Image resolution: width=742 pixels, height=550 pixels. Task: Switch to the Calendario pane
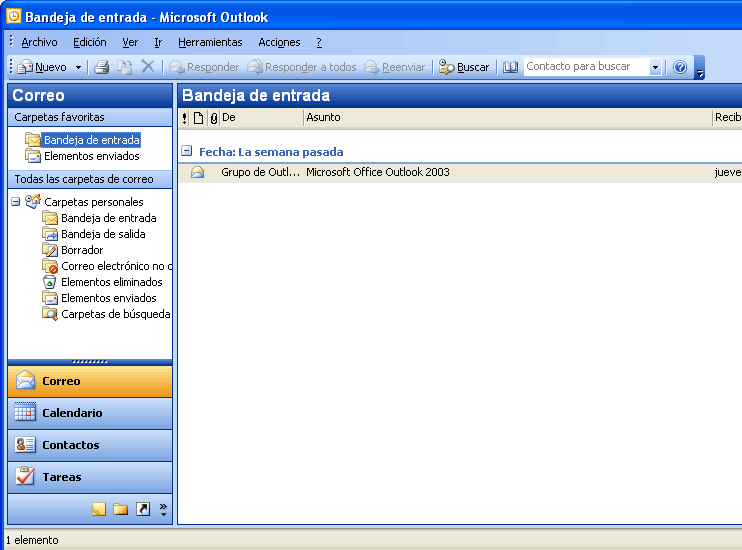90,413
